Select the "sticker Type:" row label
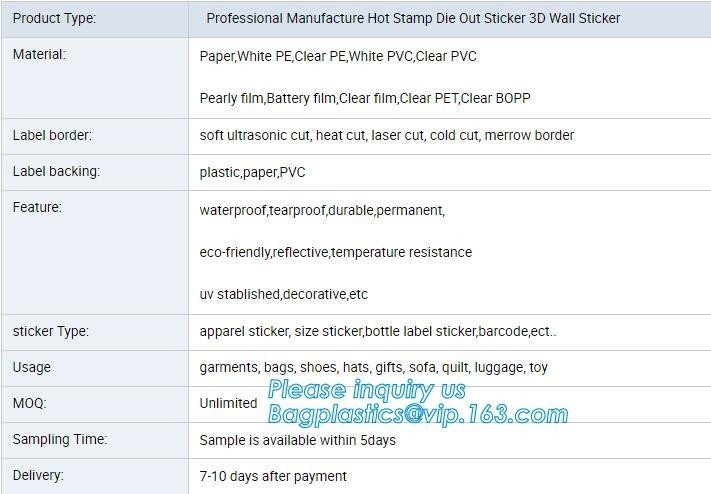This screenshot has width=711, height=494. (50, 331)
